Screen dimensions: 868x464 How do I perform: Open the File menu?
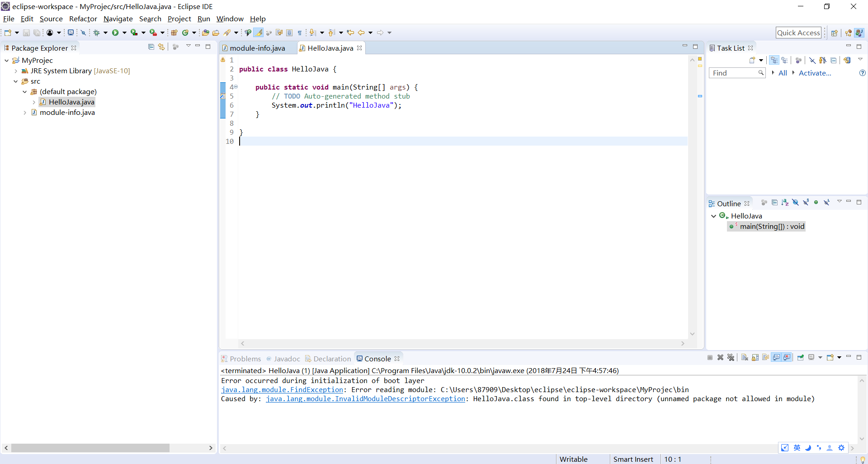click(9, 19)
